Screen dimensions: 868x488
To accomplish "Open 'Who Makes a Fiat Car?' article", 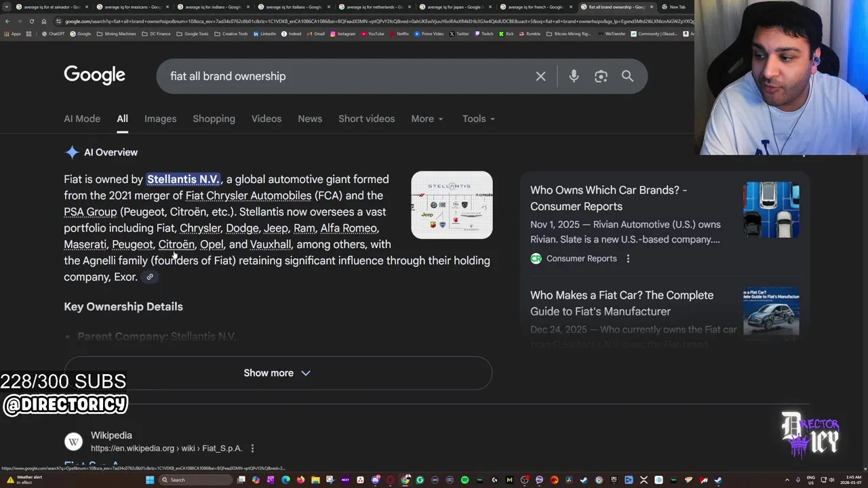I will [622, 303].
